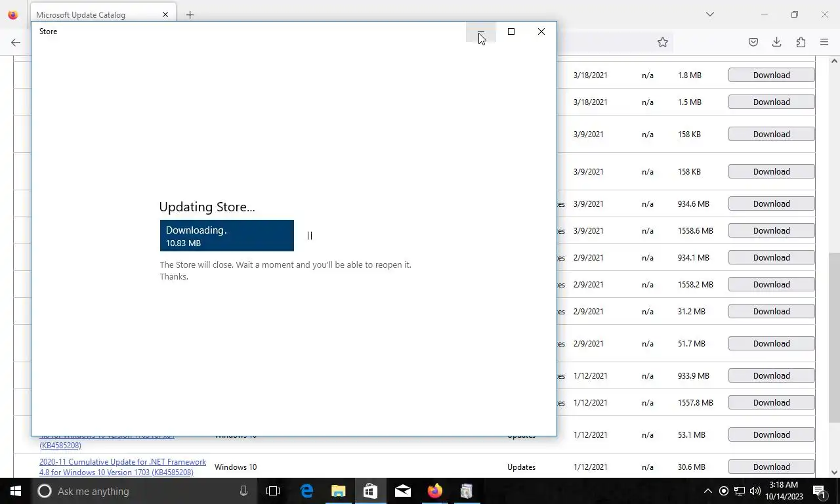The width and height of the screenshot is (840, 504).
Task: Expand the Firefox list all tabs dropdown
Action: pos(709,14)
